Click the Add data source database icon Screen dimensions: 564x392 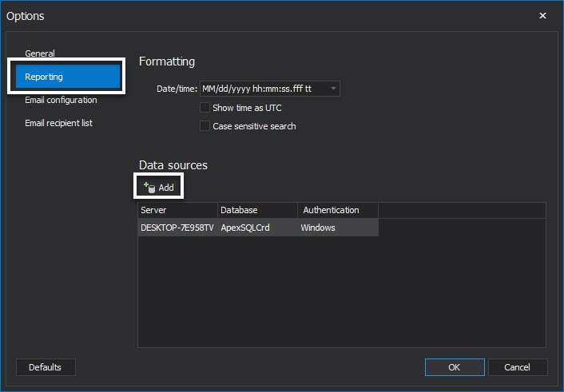(x=149, y=188)
